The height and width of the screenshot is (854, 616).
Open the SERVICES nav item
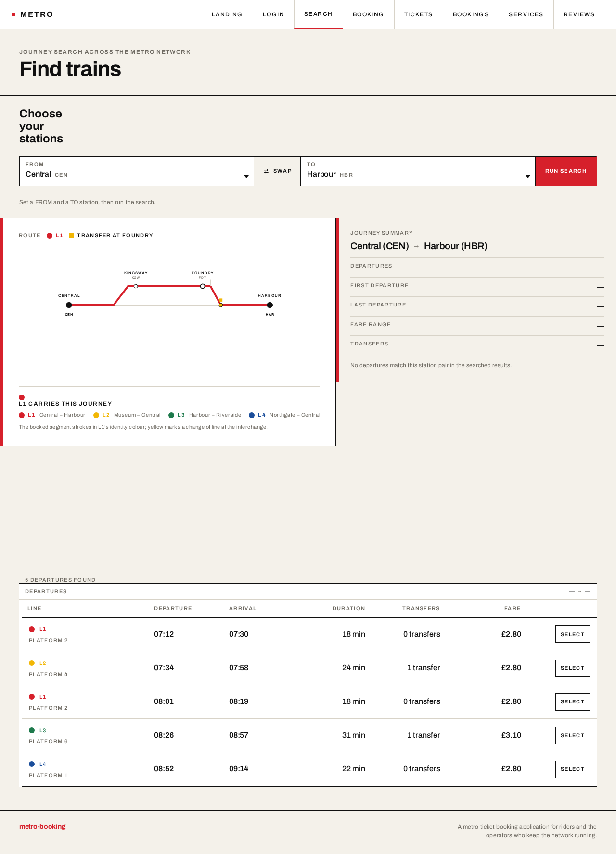click(526, 14)
